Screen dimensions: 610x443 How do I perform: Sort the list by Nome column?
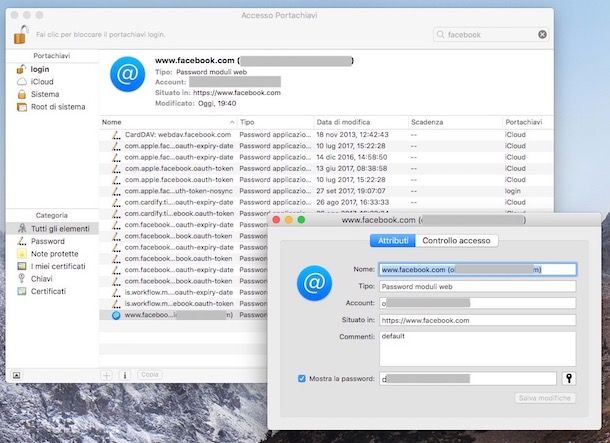tap(168, 122)
